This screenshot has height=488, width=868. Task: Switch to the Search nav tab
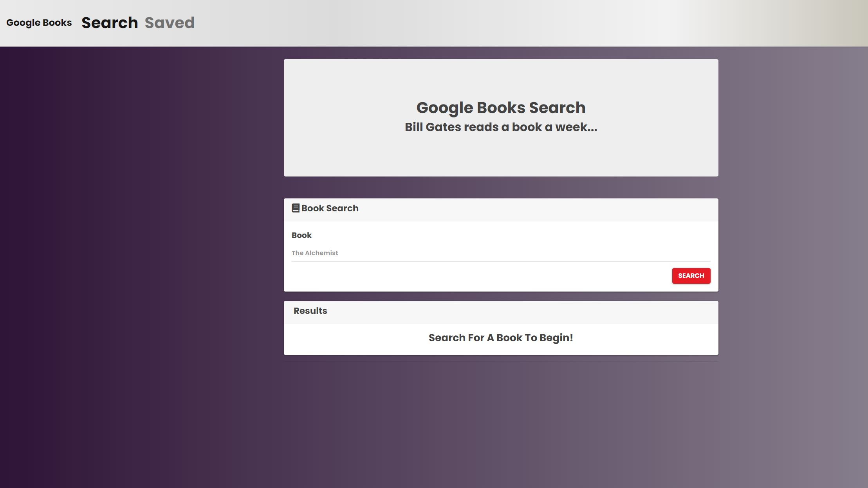110,23
